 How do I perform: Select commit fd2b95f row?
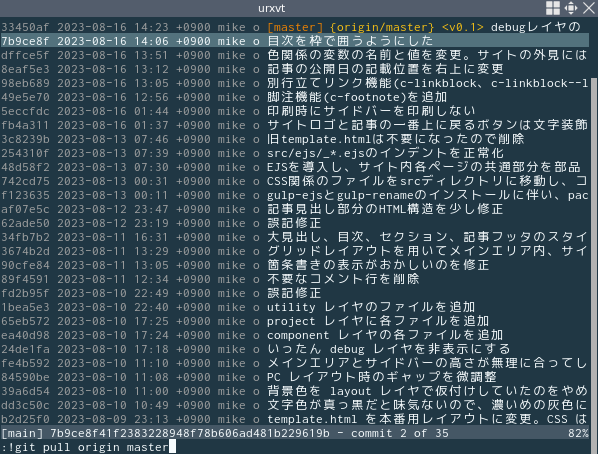click(294, 293)
